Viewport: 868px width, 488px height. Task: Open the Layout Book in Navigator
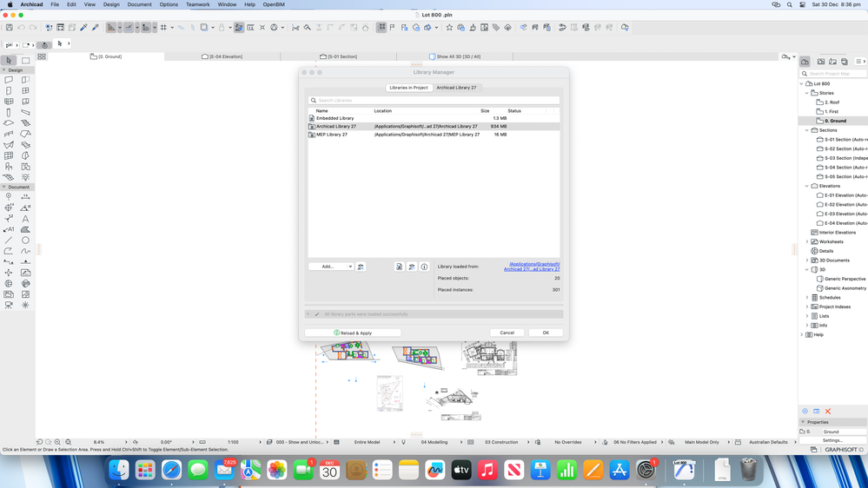click(832, 62)
